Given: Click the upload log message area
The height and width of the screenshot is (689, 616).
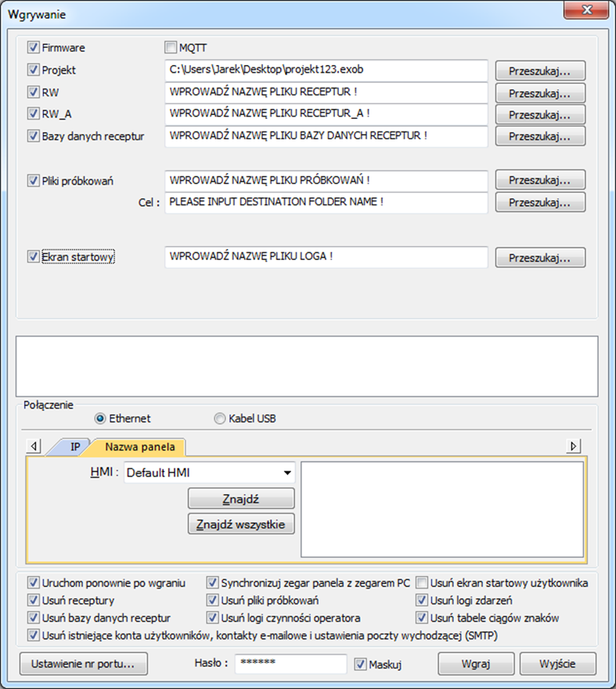Looking at the screenshot, I should click(307, 366).
